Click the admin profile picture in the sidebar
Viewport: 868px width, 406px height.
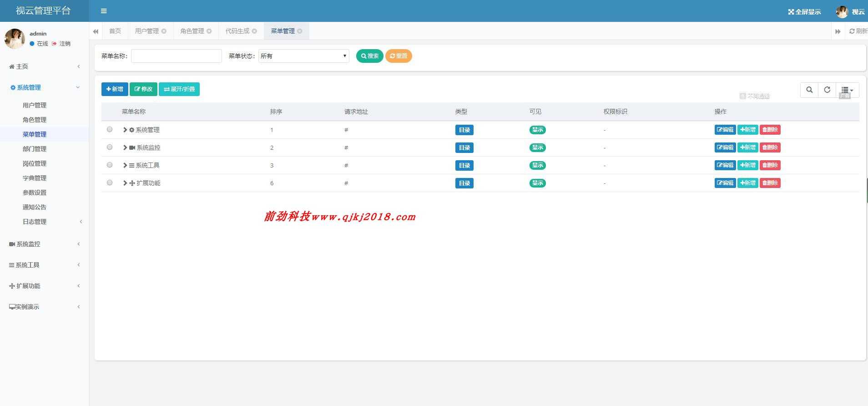pos(15,39)
